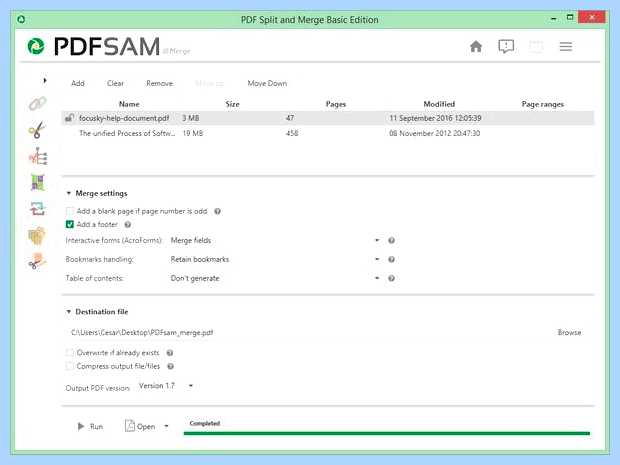
Task: Show help for Add a footer option
Action: tap(128, 225)
